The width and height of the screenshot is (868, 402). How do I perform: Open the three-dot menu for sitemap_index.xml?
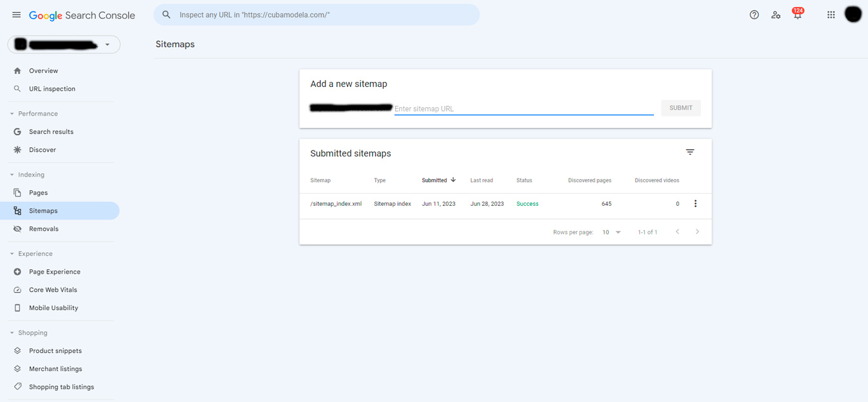tap(695, 203)
